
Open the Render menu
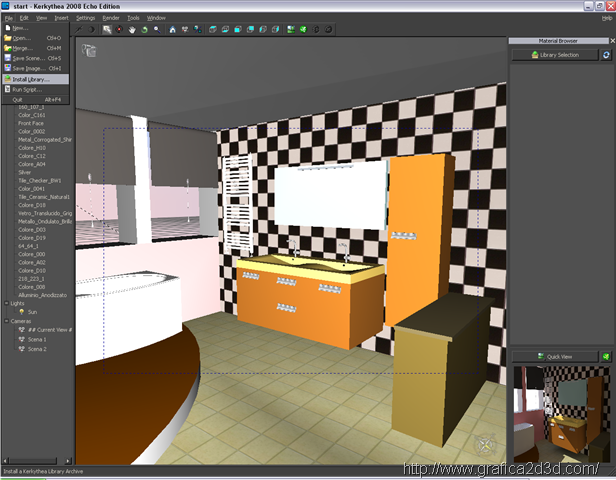pos(110,17)
